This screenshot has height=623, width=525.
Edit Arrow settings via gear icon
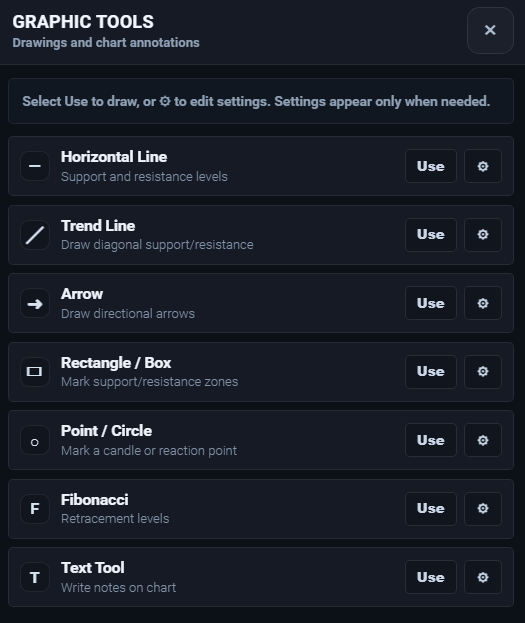tap(483, 303)
